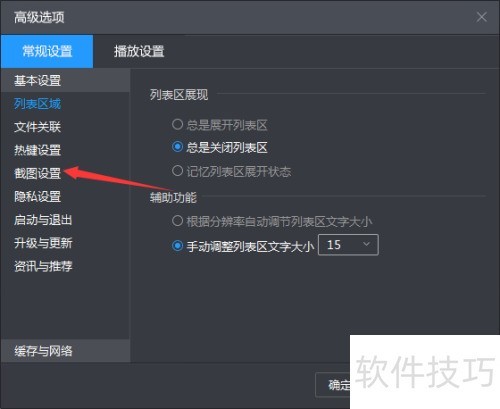
Task: Select 启动与退出 in the sidebar
Action: click(x=43, y=220)
